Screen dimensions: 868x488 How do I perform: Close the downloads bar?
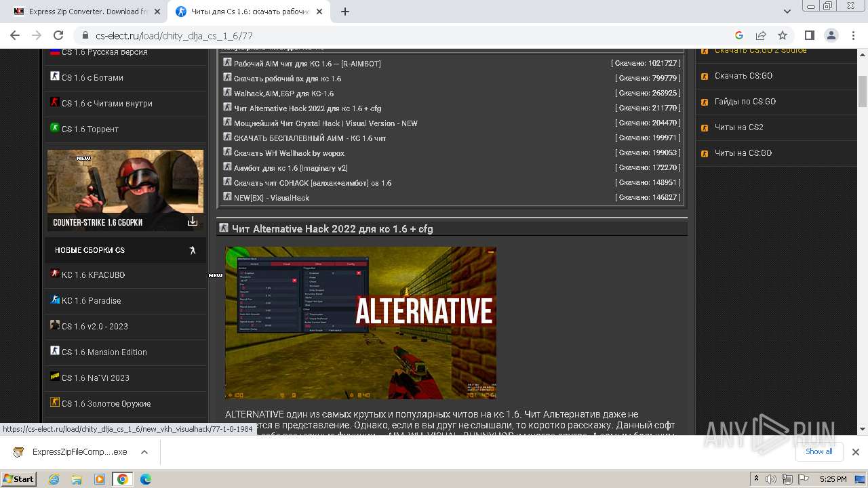(855, 452)
